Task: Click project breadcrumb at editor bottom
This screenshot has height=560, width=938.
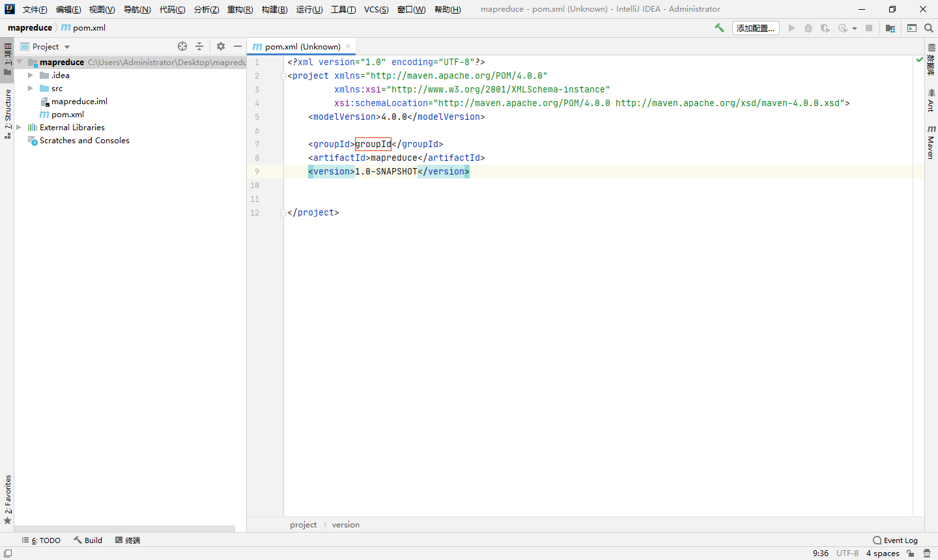Action: [304, 524]
